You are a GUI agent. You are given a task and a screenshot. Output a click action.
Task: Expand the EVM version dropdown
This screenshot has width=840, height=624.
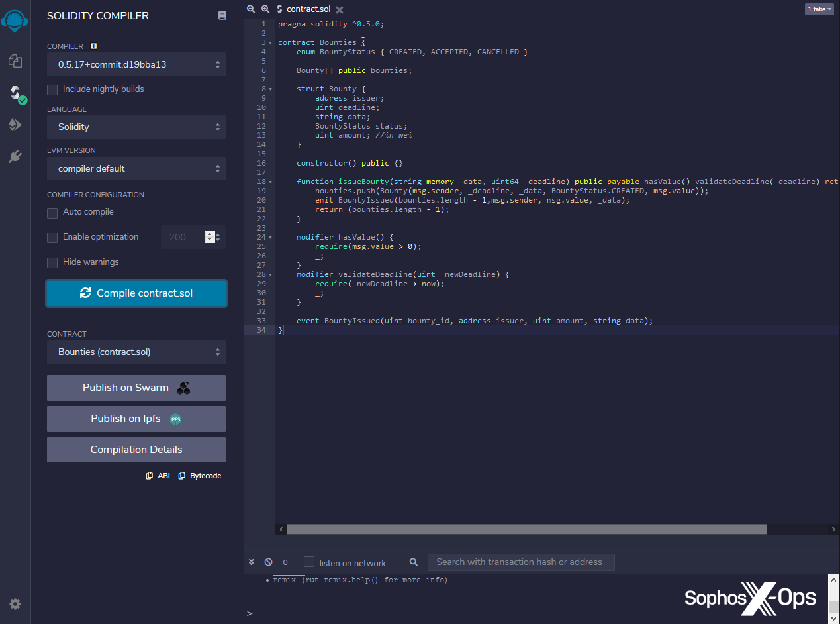tap(136, 169)
